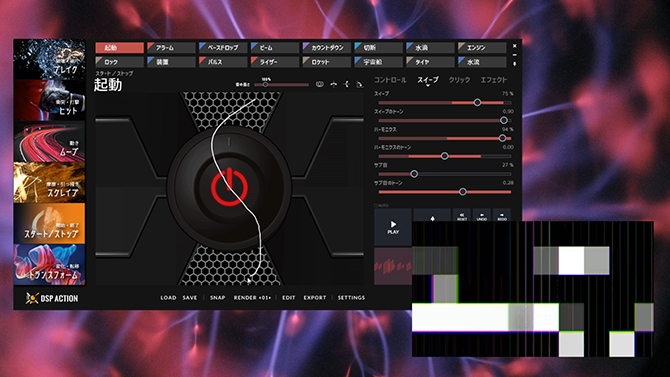
Task: Click the second small icon beside the volume slider
Action: 333,84
